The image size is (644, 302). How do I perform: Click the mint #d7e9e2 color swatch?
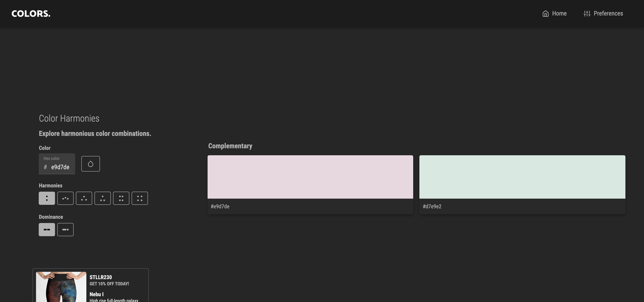tap(522, 177)
